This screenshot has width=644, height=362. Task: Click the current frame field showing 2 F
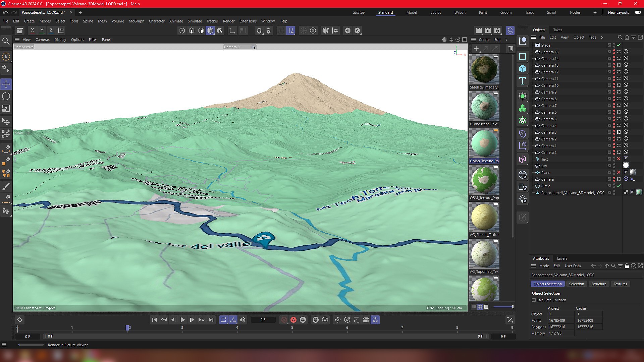[263, 320]
